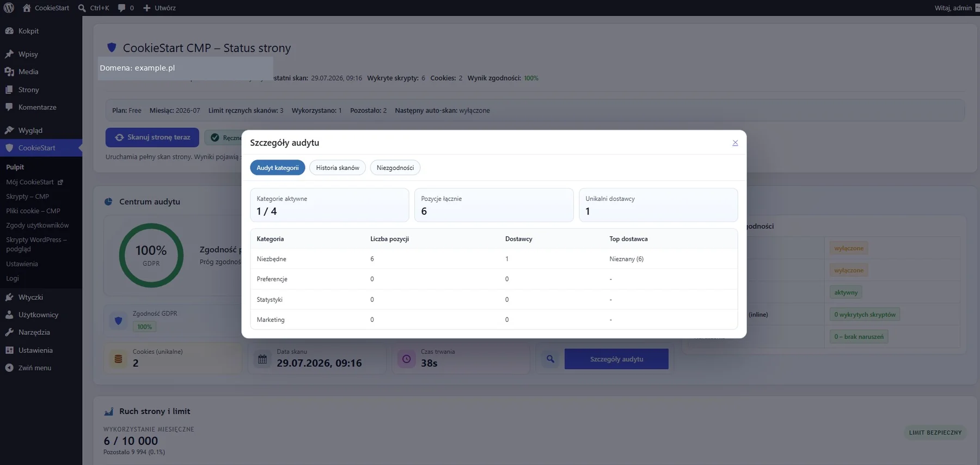Screen dimensions: 980x465
Task: Click the Komentarze sidebar icon
Action: [x=9, y=107]
